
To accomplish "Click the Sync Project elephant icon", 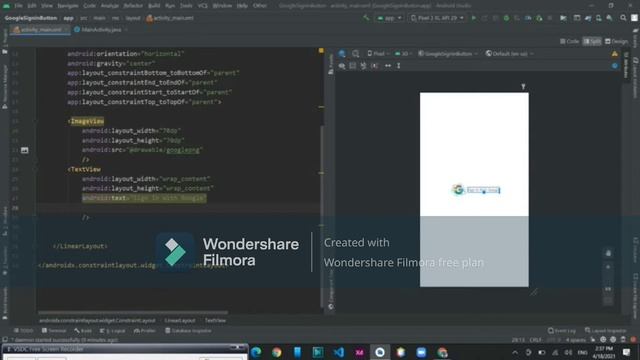I will [588, 18].
